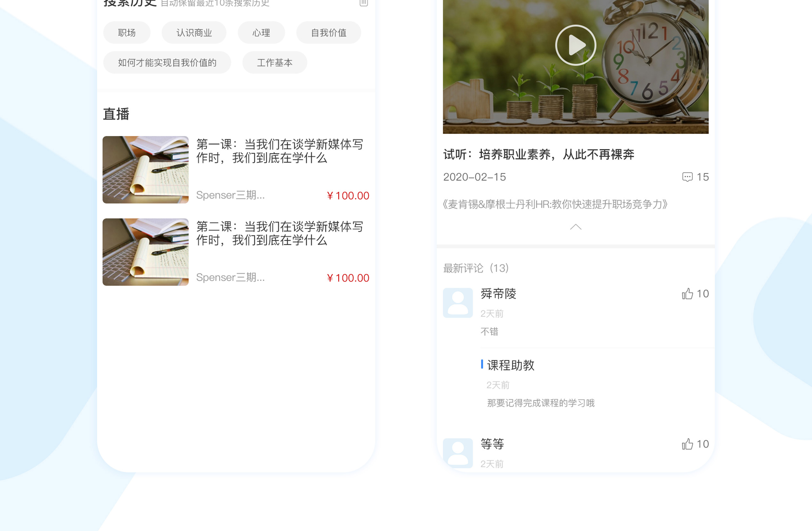This screenshot has width=812, height=531.
Task: Select the 职场 search history tag
Action: pos(127,33)
